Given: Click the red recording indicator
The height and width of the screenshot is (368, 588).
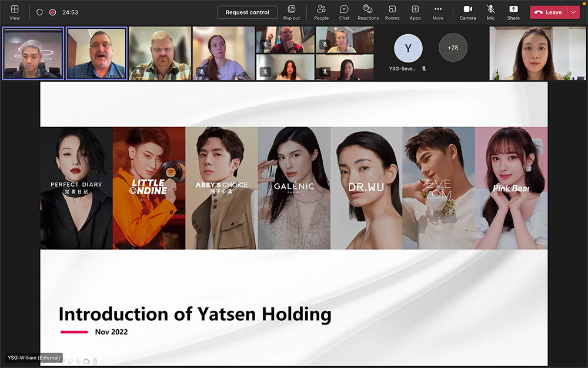Looking at the screenshot, I should pyautogui.click(x=53, y=12).
